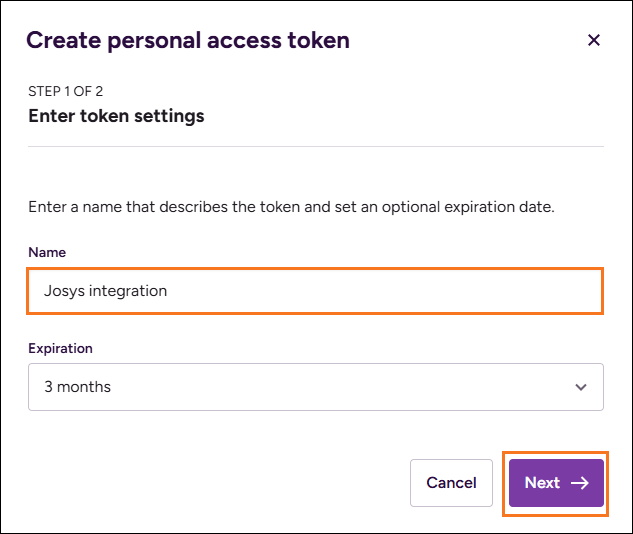633x534 pixels.
Task: Click the arrow icon on the Next button
Action: click(580, 483)
